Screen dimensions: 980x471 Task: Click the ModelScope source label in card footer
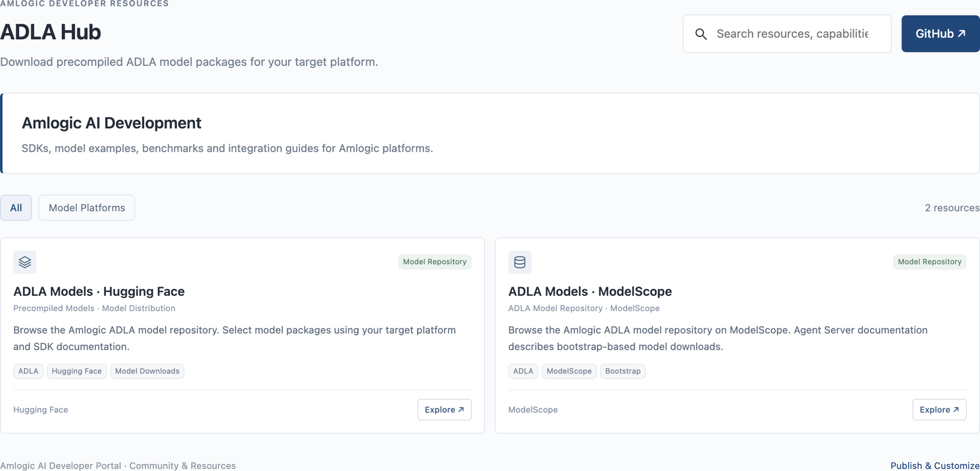point(533,409)
